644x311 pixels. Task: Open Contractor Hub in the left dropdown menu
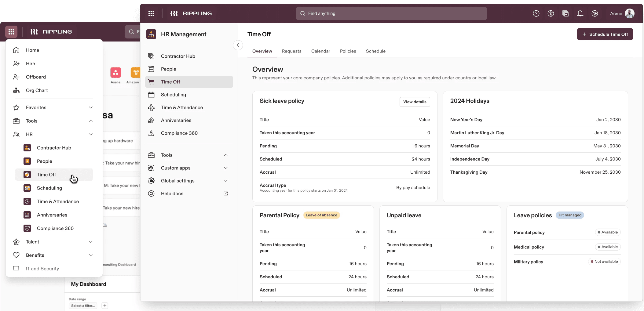click(54, 148)
